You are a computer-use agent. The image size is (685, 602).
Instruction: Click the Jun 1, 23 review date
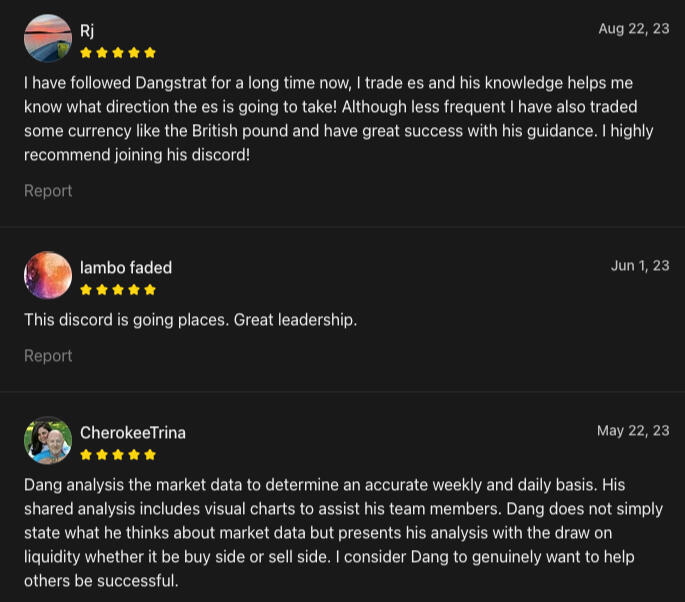click(x=640, y=265)
